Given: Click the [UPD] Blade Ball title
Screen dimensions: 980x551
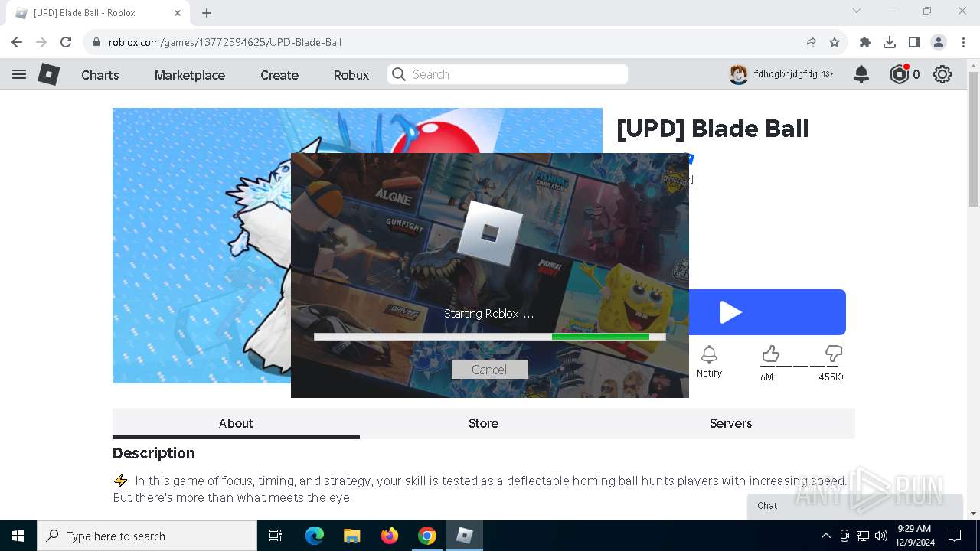Looking at the screenshot, I should click(x=713, y=129).
